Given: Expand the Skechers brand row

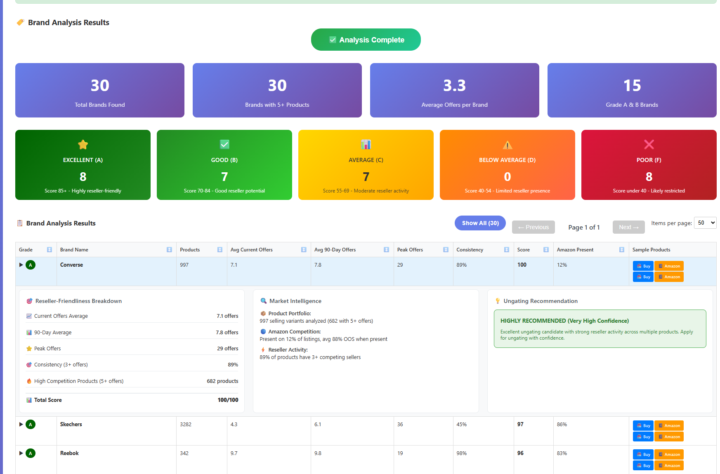Looking at the screenshot, I should [21, 424].
